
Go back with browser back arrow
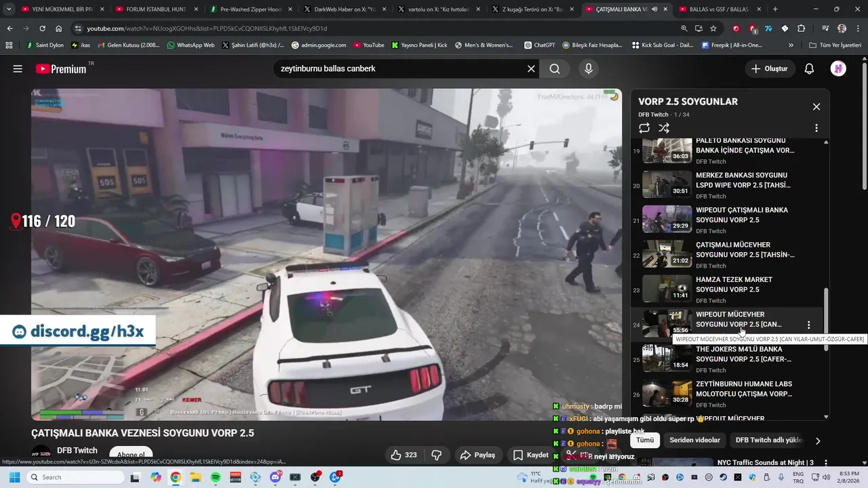point(9,28)
